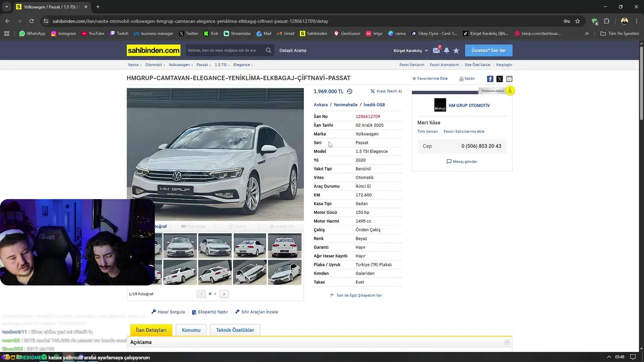Image resolution: width=644 pixels, height=362 pixels.
Task: Go to next photo thumbnails page
Action: point(224,294)
